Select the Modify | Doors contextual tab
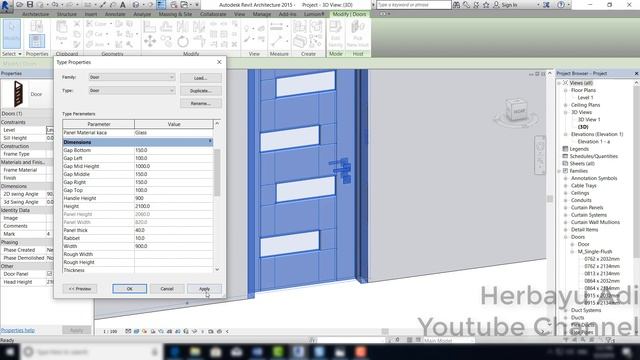The width and height of the screenshot is (640, 360). pos(349,14)
